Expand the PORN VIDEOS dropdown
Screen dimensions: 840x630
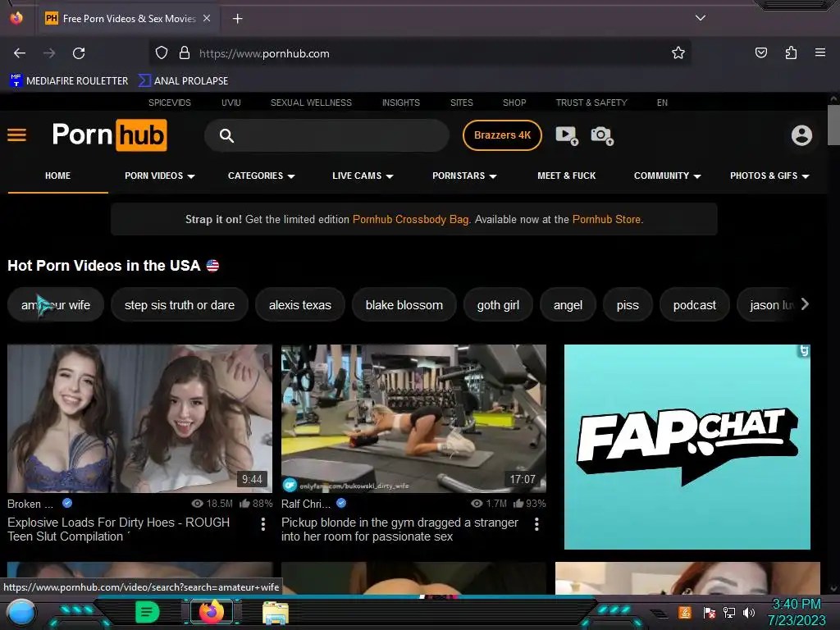[160, 176]
